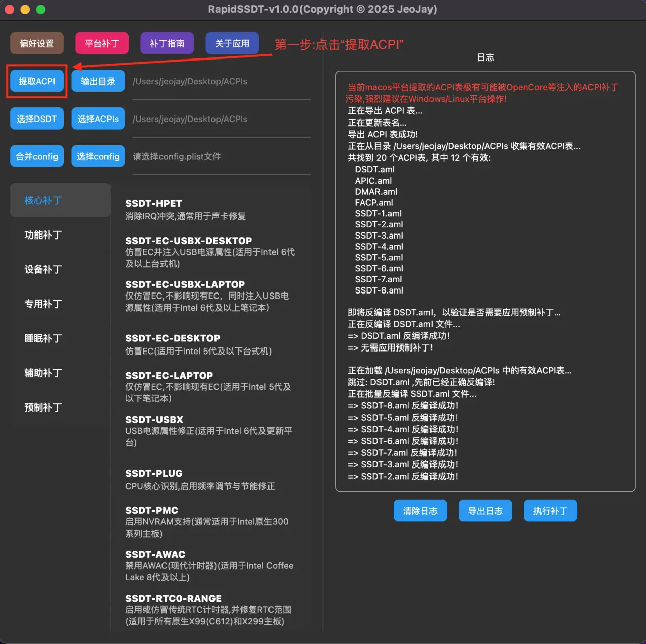Choose the SSDT-AWAC patch item
Screen dimensions: 646x644
click(x=155, y=555)
